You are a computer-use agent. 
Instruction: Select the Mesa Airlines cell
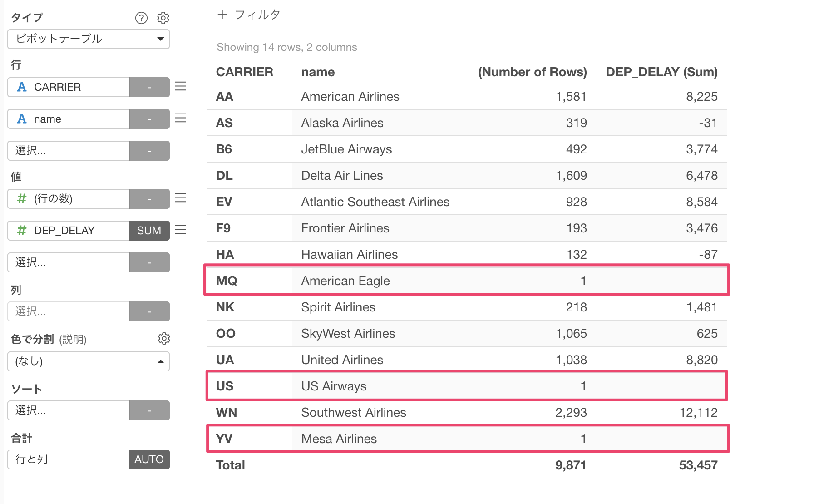pos(339,439)
